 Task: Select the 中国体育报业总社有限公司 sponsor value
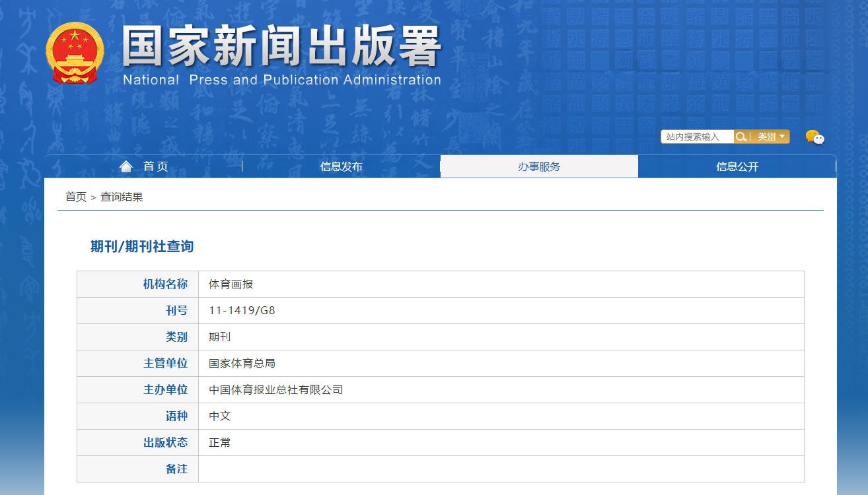(276, 390)
